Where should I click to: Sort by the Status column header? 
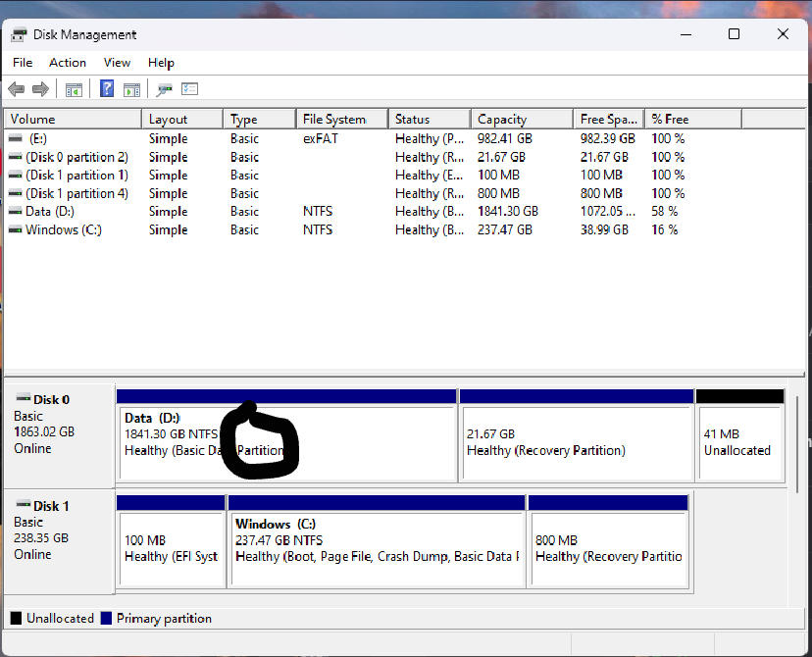coord(430,119)
